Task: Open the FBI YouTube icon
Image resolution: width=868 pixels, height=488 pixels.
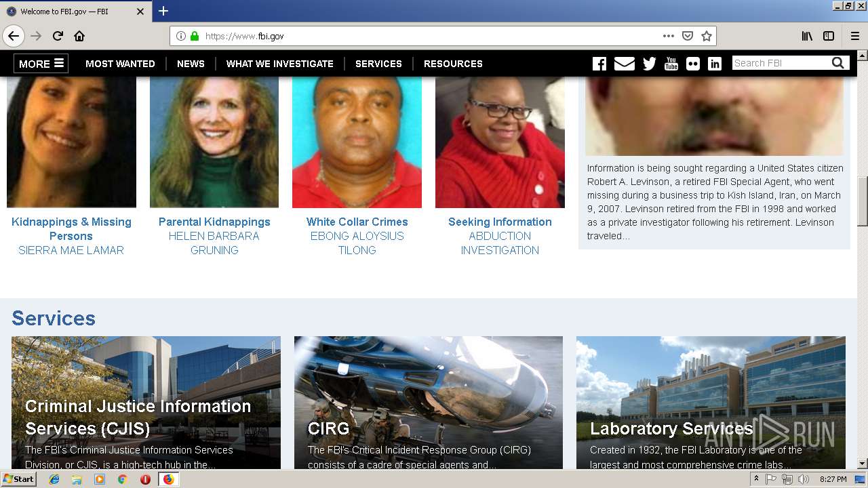Action: point(671,64)
